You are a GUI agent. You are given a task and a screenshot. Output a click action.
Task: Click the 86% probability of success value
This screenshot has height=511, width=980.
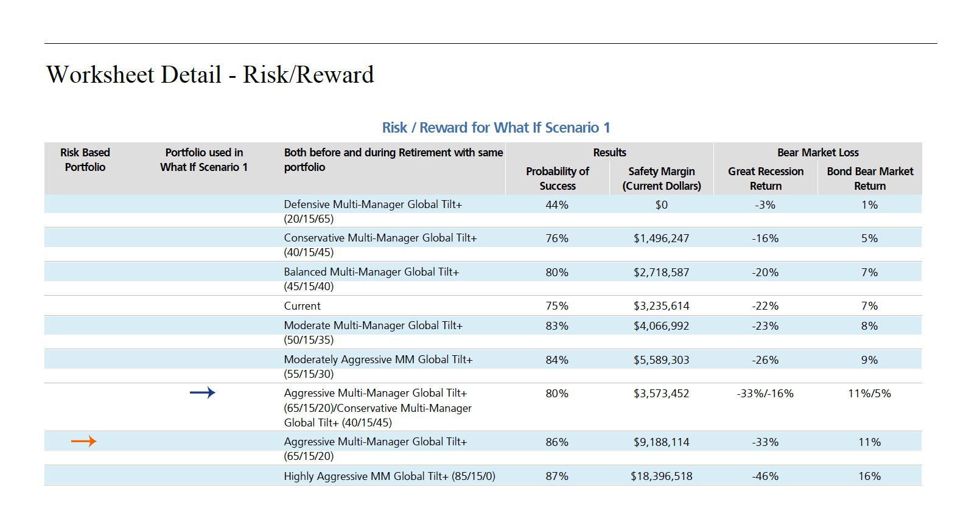(x=556, y=442)
